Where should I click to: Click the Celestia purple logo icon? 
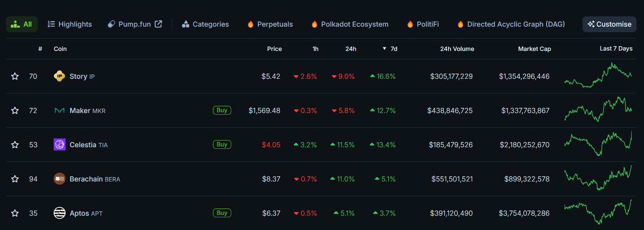(x=59, y=144)
